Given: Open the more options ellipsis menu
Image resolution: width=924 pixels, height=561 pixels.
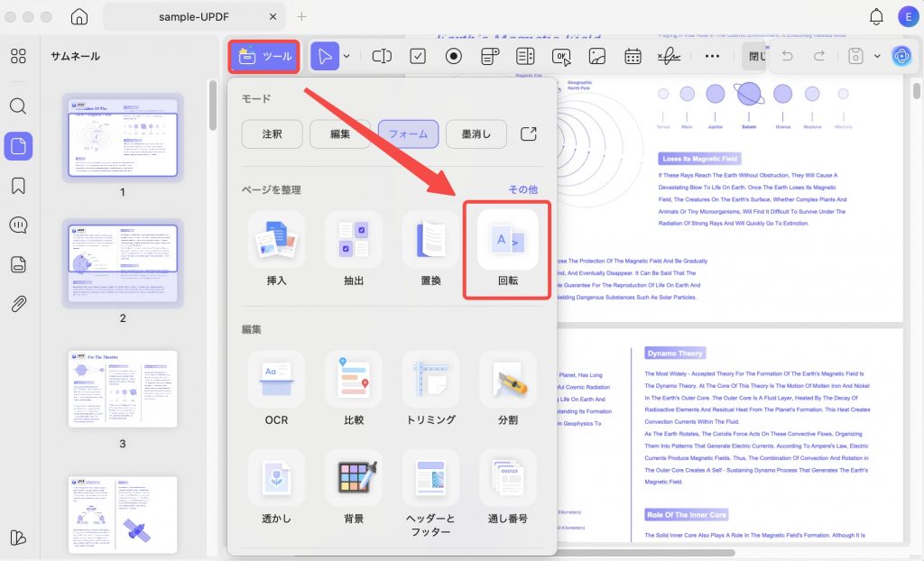Looking at the screenshot, I should click(x=712, y=57).
